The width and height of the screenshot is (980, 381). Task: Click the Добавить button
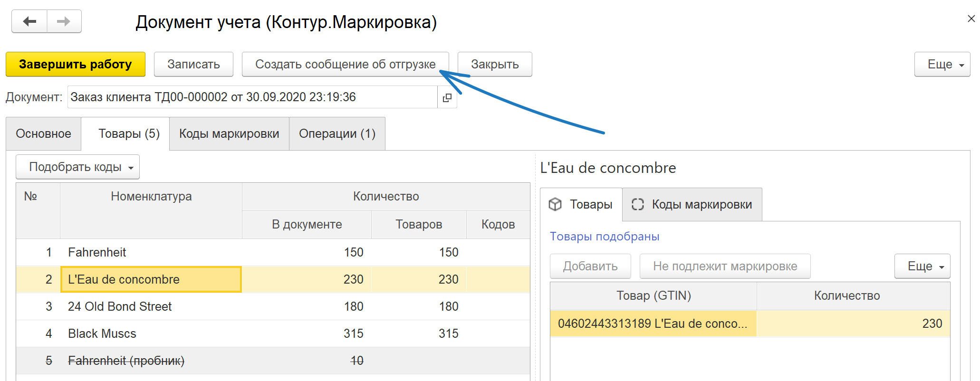tap(590, 266)
